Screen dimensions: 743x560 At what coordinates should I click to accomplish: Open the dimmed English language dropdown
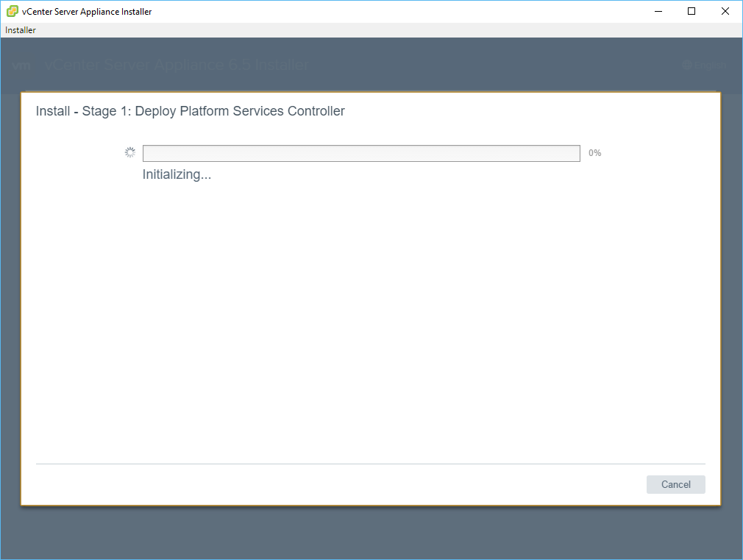tap(709, 65)
